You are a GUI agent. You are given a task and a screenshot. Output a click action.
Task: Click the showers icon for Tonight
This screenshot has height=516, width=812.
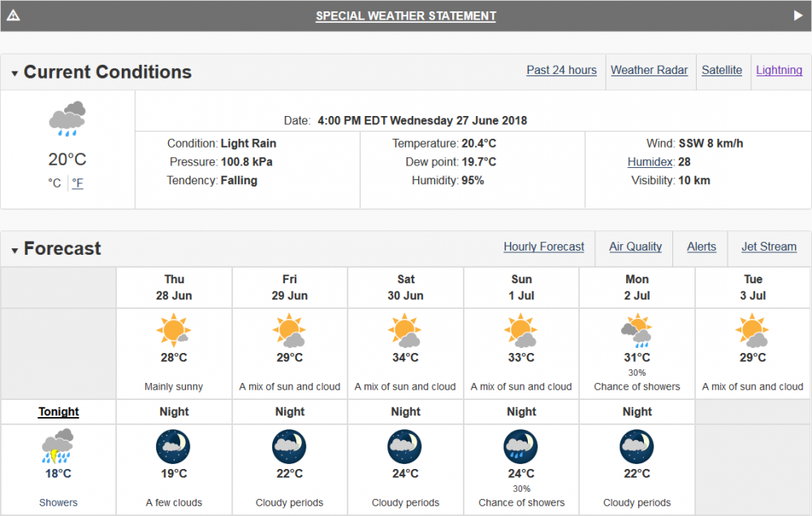click(58, 445)
